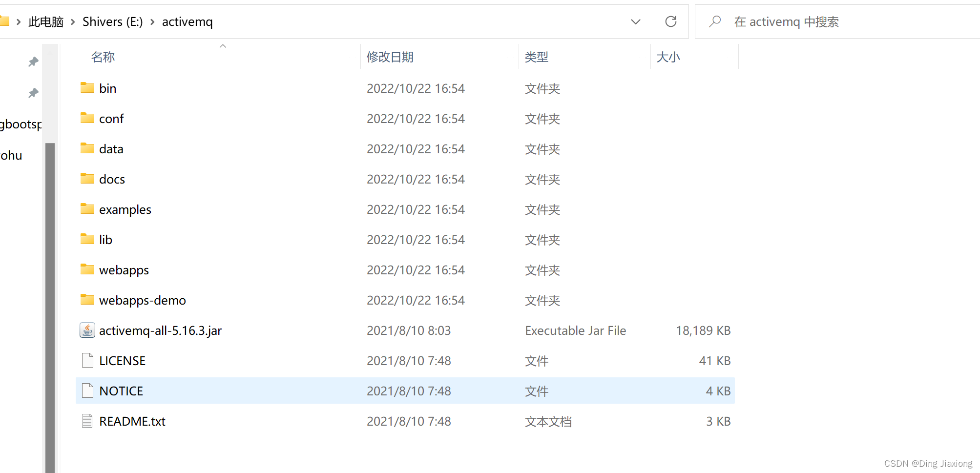The height and width of the screenshot is (473, 980).
Task: Click the activemq-all-5.16.3.jar Java icon
Action: [87, 330]
